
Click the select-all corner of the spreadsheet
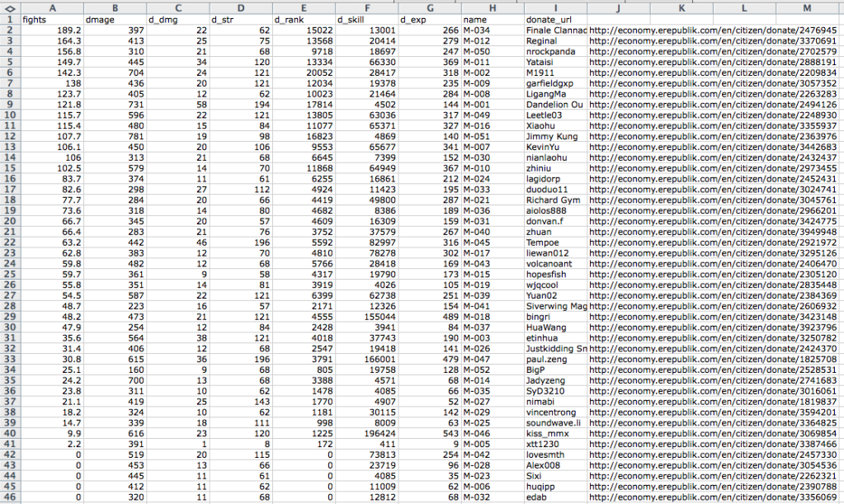[x=10, y=7]
